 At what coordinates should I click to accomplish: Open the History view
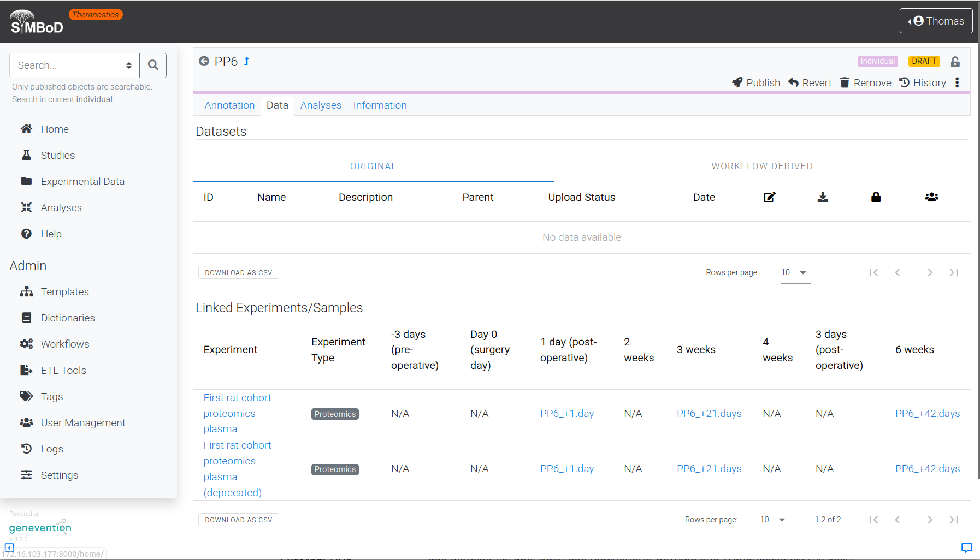923,82
